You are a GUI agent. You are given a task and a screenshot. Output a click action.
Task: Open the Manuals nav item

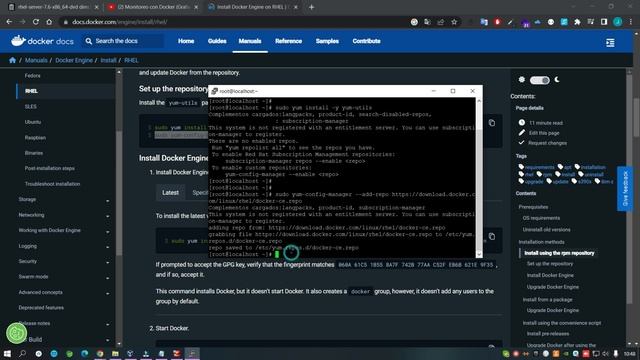click(x=250, y=41)
